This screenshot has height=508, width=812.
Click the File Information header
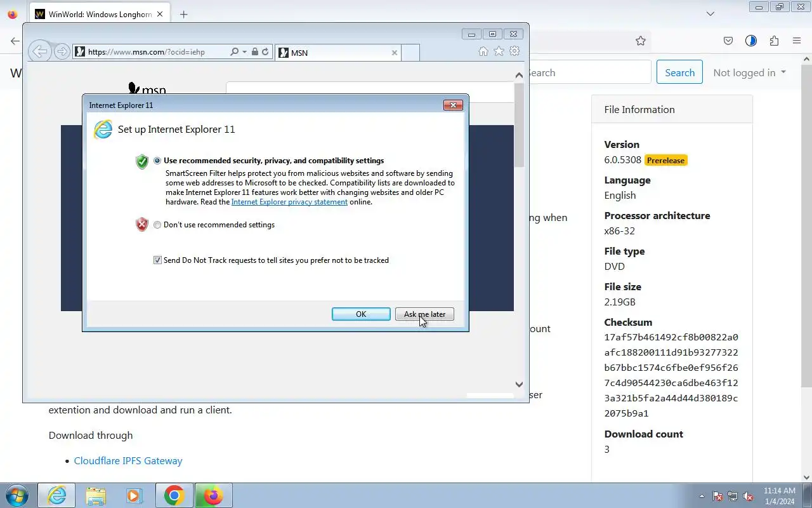click(639, 109)
